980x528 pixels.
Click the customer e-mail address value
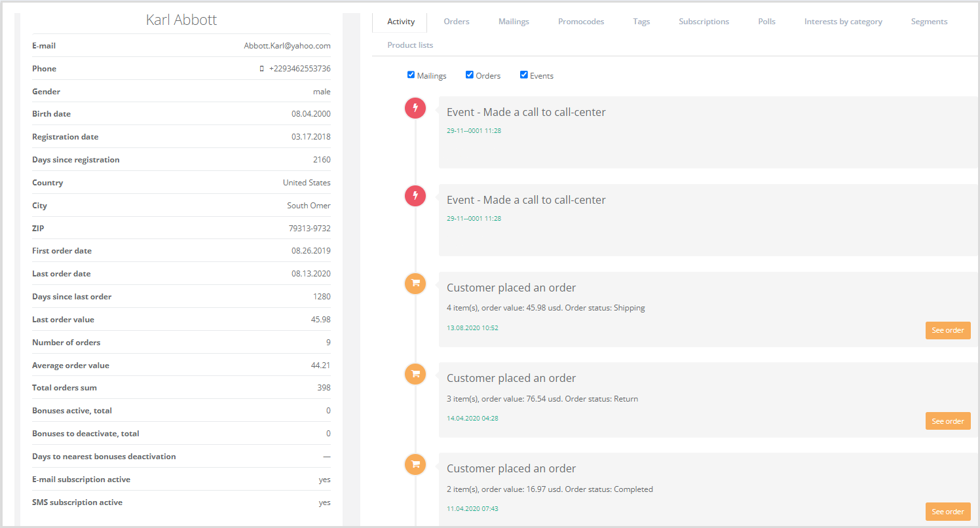[287, 46]
